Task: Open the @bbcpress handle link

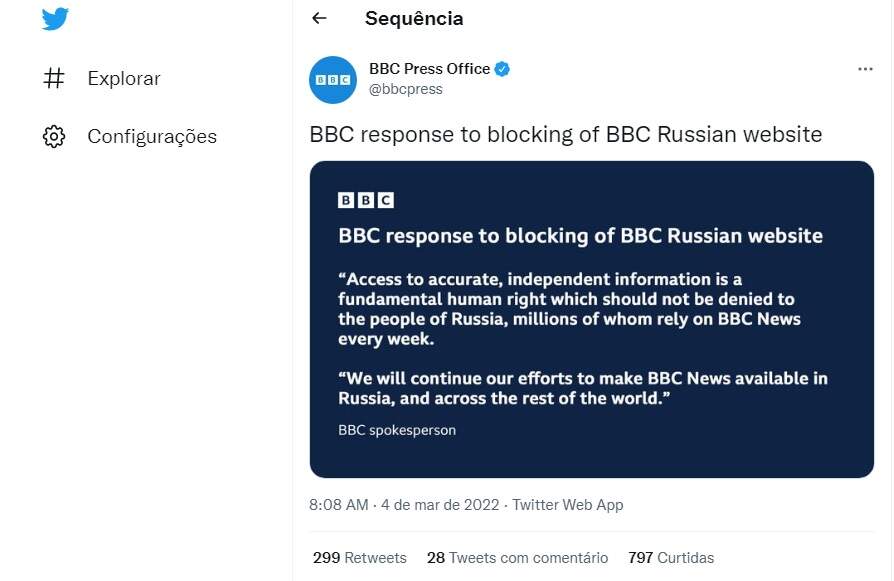Action: tap(406, 89)
